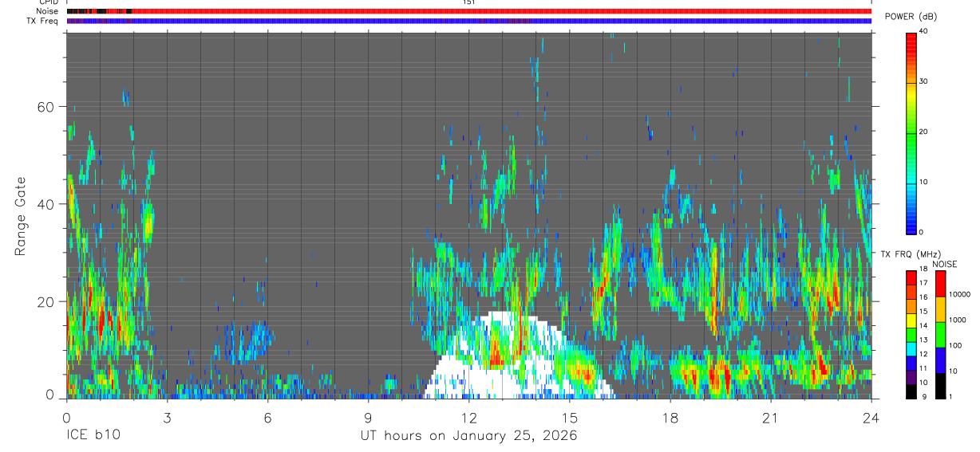980x452 pixels.
Task: Click the green segment of NOISE color bar
Action: [x=940, y=335]
